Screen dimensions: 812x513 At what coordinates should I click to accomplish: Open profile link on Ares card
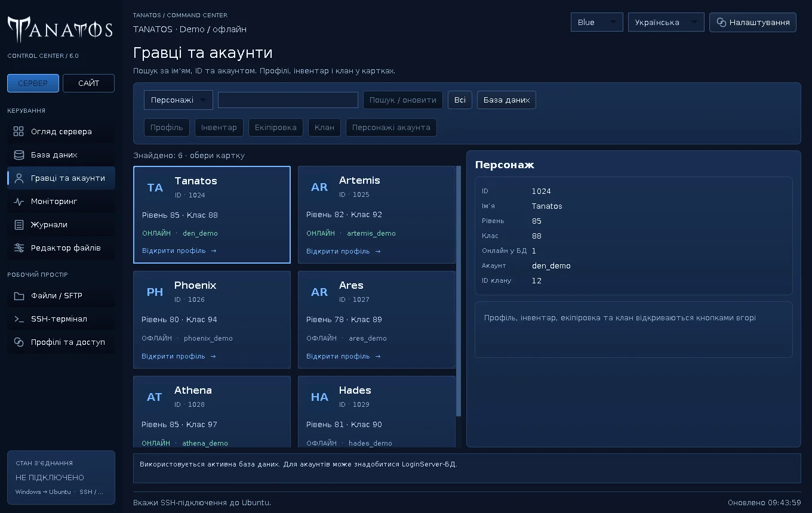coord(343,356)
